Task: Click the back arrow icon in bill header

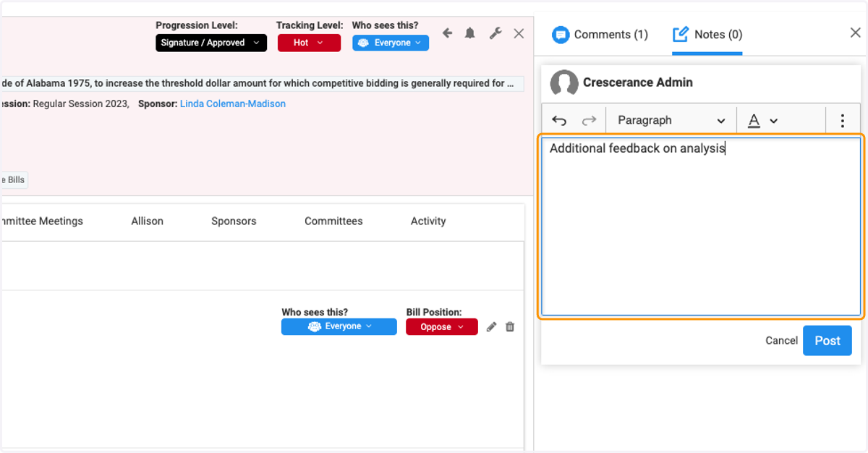Action: pyautogui.click(x=447, y=33)
